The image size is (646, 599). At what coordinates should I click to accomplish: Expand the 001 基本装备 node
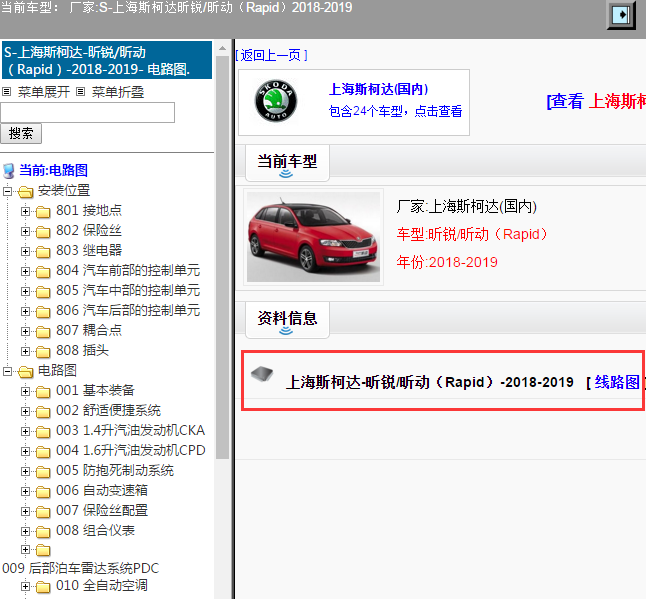[25, 391]
